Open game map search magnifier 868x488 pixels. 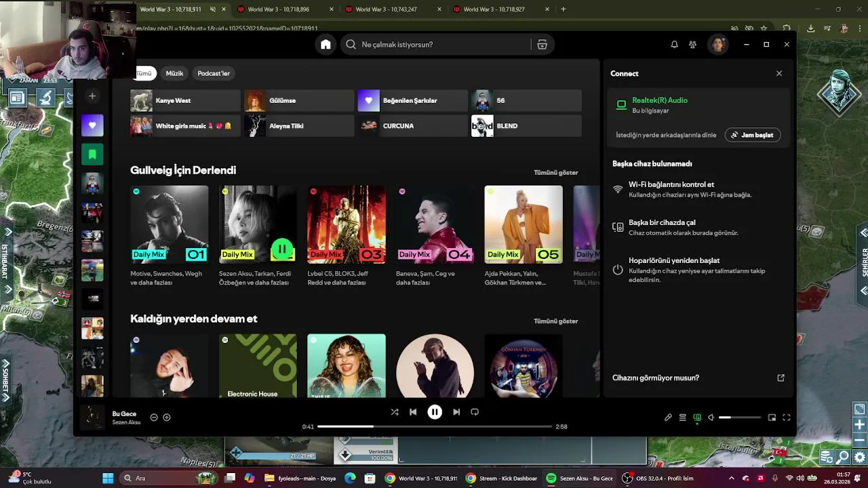tap(843, 457)
